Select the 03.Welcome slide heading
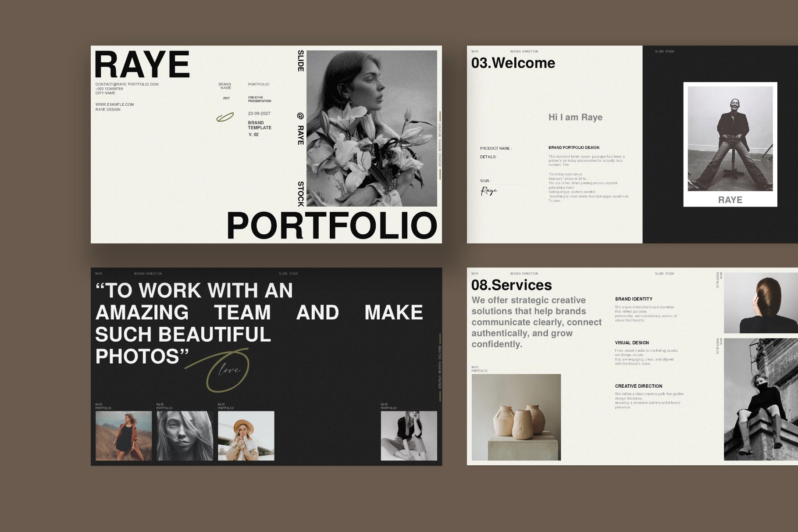The image size is (798, 532). (x=513, y=63)
